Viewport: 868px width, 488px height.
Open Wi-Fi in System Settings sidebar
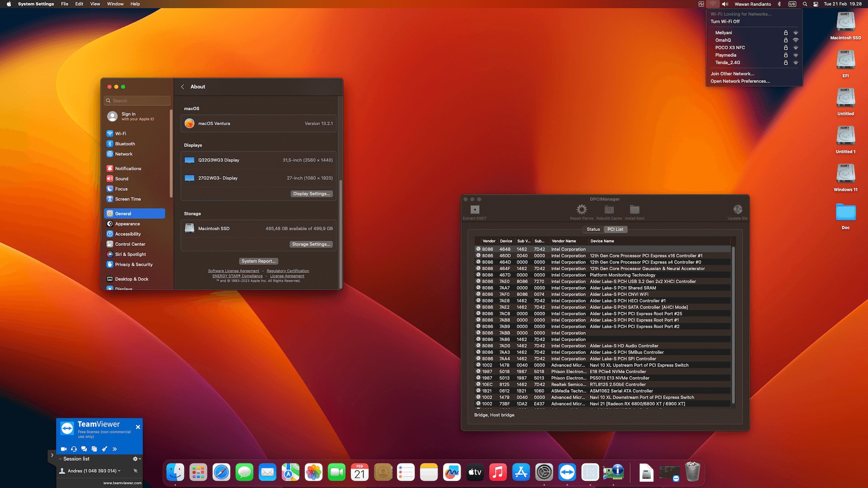[x=135, y=134]
